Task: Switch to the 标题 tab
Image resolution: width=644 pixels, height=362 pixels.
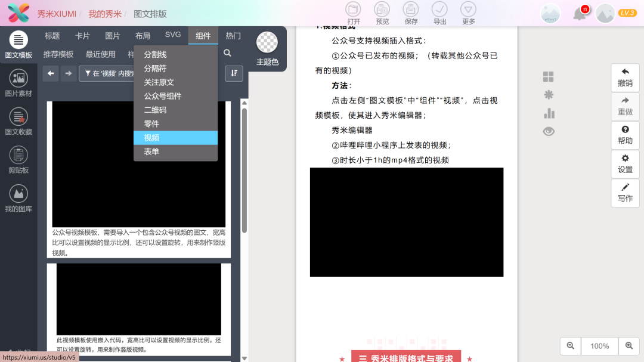Action: 52,36
